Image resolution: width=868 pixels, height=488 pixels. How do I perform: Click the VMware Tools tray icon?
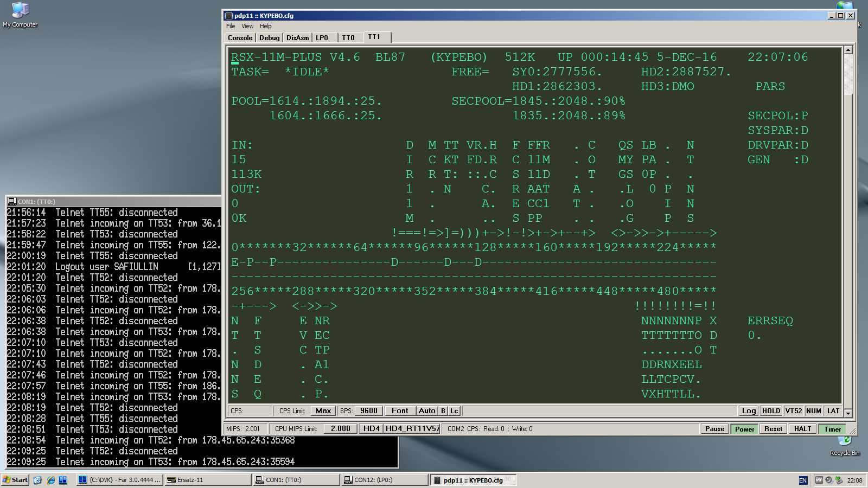[x=819, y=480]
